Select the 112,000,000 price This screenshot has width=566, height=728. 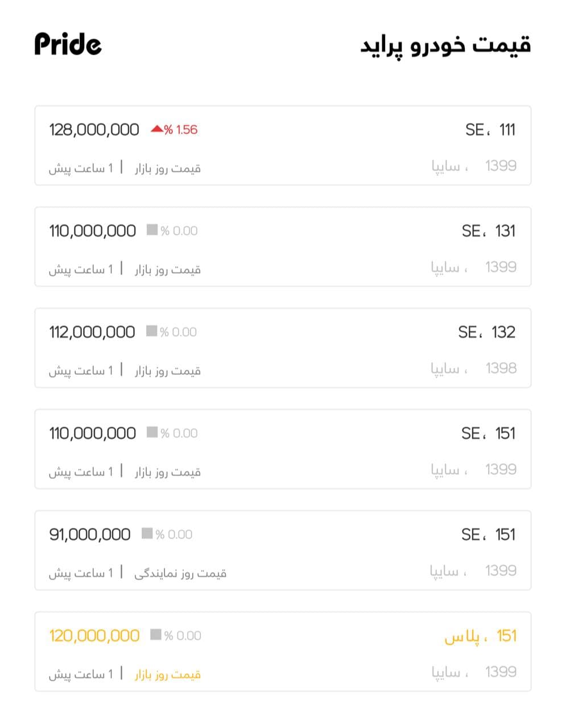[x=92, y=332]
